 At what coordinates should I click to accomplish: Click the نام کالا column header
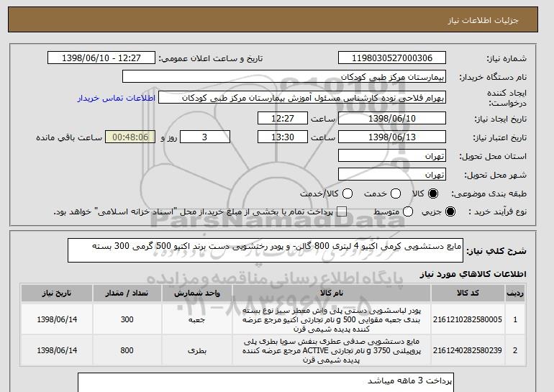click(332, 293)
